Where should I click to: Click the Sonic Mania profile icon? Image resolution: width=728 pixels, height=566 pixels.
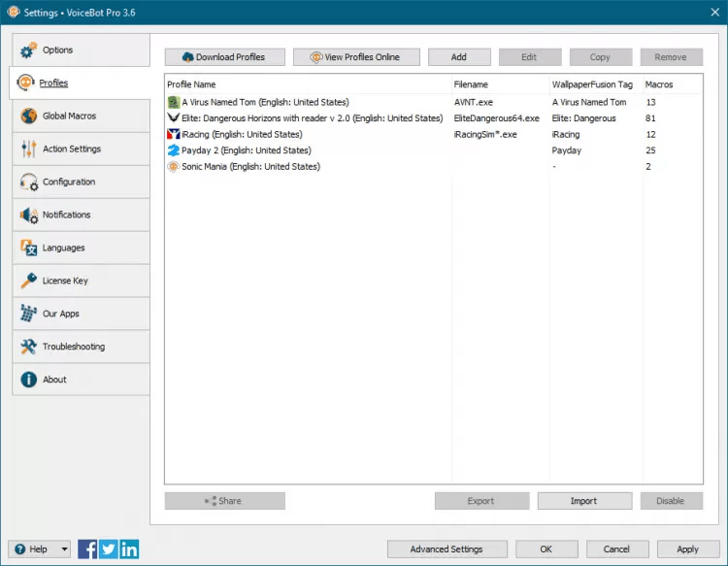(x=174, y=167)
